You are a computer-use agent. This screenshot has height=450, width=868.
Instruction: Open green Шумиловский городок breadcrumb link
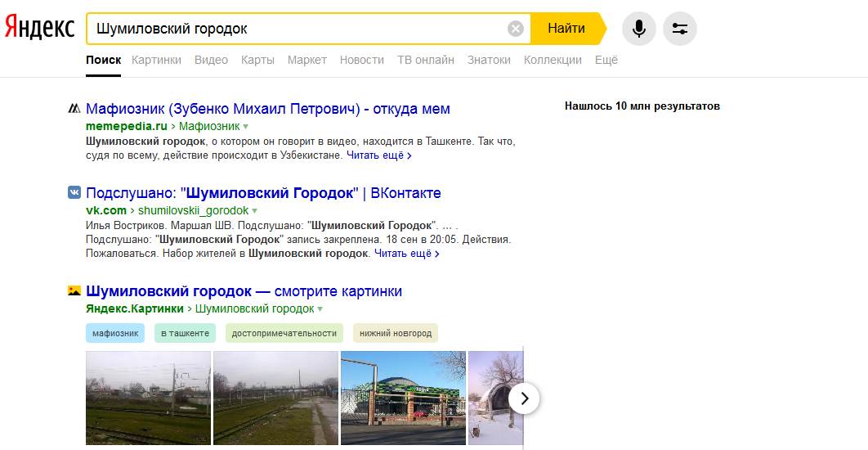click(x=255, y=308)
